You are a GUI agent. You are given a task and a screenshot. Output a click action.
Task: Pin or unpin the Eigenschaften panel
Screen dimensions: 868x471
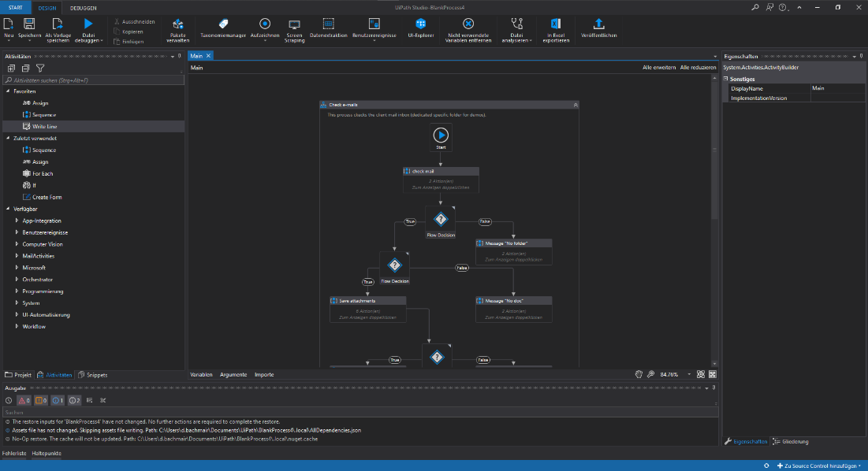(862, 57)
